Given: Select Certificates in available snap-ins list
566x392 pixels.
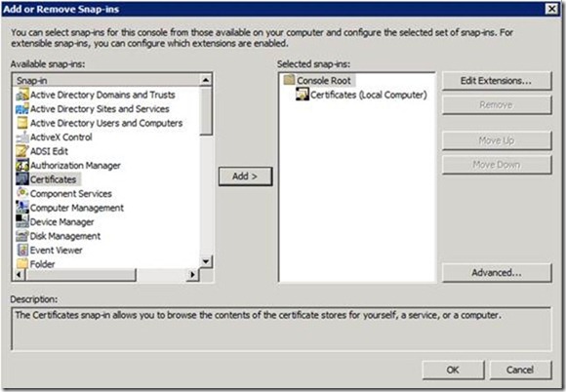Looking at the screenshot, I should coord(54,179).
